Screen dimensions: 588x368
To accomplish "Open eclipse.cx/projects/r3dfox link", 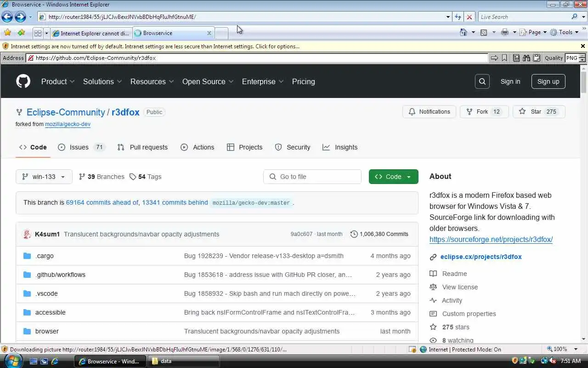I will coord(481,257).
